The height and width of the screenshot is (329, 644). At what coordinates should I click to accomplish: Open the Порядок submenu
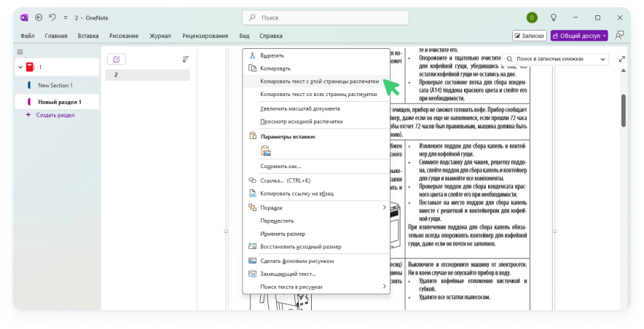tap(316, 207)
